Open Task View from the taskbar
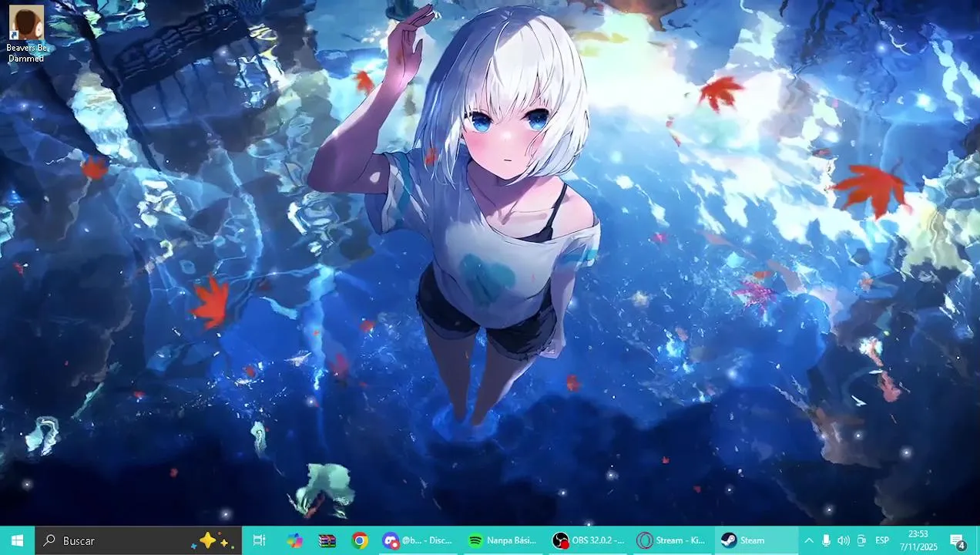This screenshot has width=980, height=555. tap(259, 540)
